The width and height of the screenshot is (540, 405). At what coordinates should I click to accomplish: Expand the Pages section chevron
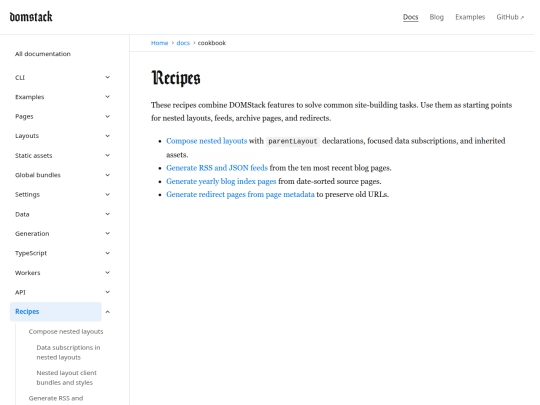[x=107, y=116]
